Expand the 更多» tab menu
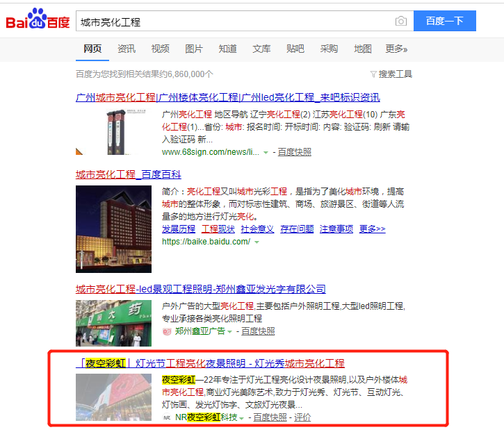The width and height of the screenshot is (504, 432). (x=396, y=49)
